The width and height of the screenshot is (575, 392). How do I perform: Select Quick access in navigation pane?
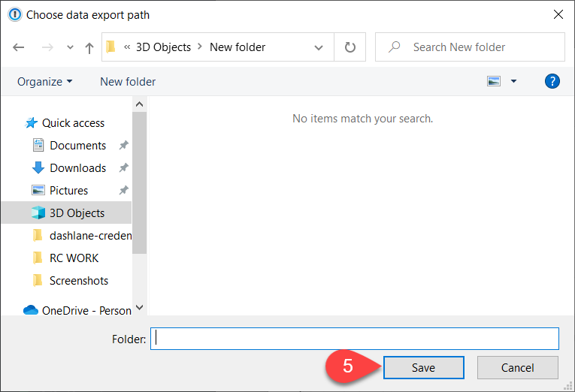(73, 123)
